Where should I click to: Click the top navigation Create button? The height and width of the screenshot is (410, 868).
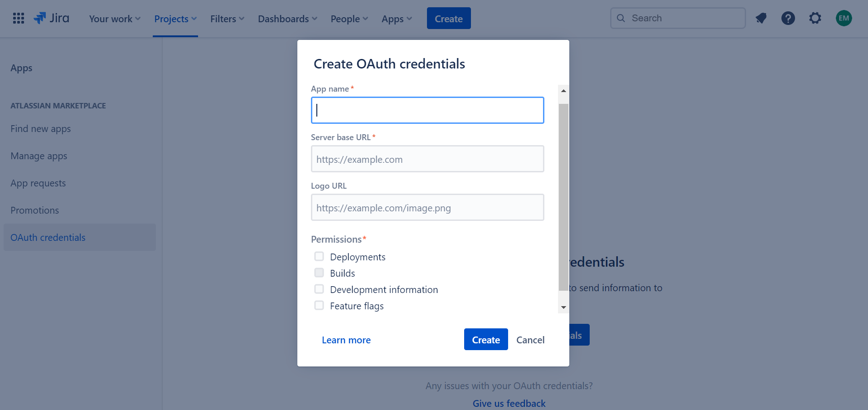click(449, 18)
